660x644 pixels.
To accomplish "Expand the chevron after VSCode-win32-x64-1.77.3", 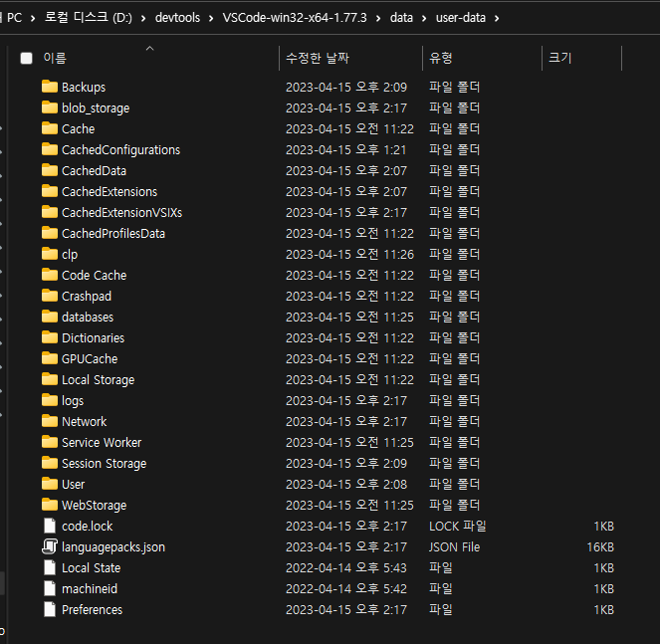I will 378,18.
